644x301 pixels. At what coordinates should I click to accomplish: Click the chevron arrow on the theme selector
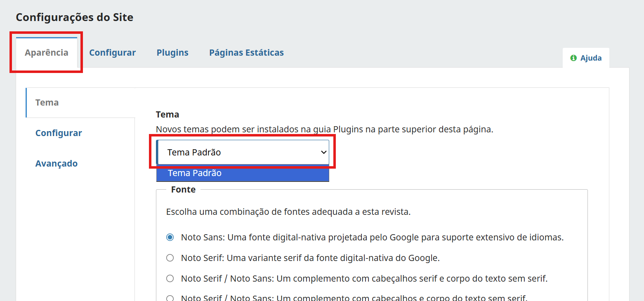pyautogui.click(x=323, y=152)
